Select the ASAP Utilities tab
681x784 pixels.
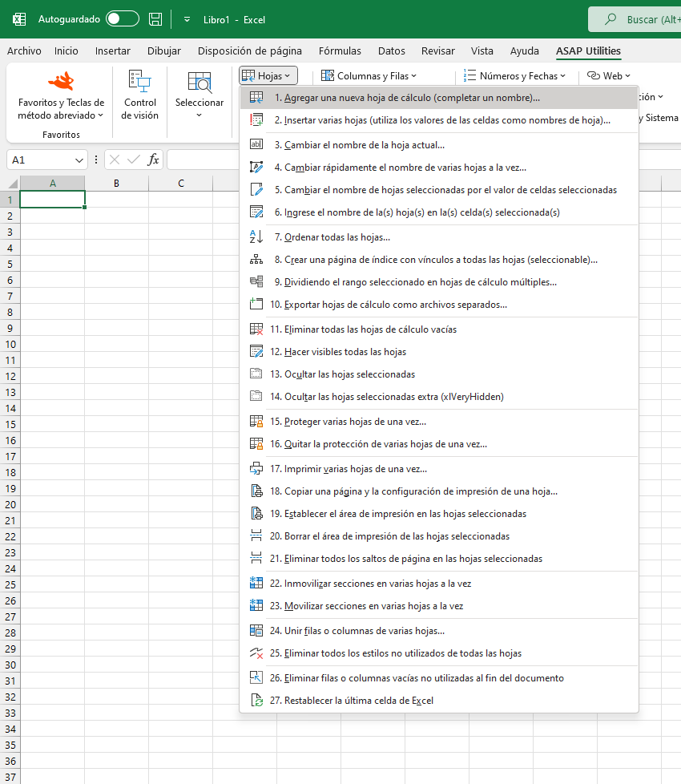(588, 51)
